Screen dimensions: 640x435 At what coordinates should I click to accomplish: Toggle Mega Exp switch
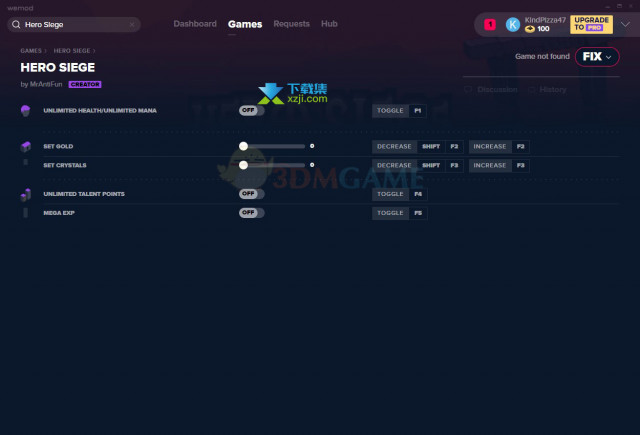point(251,213)
